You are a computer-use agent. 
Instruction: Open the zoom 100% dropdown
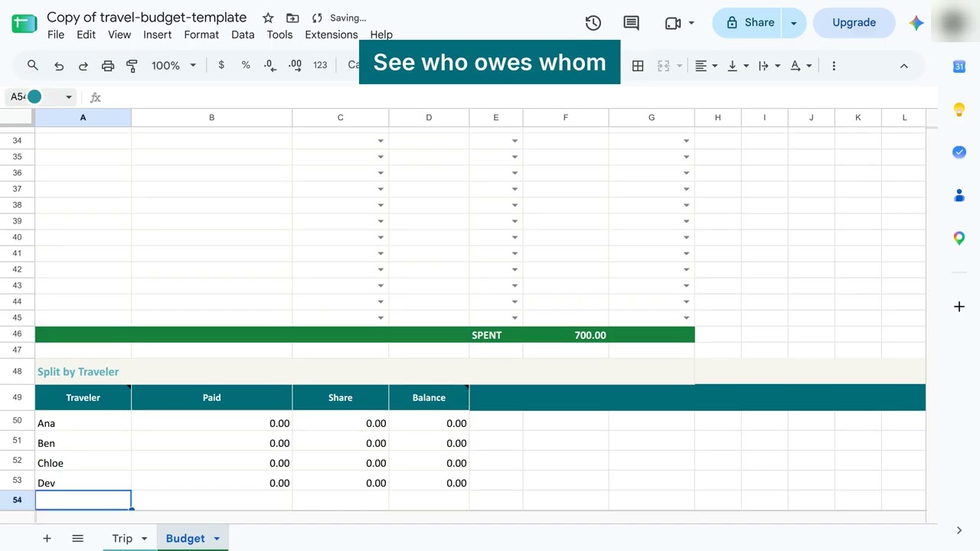tap(174, 66)
